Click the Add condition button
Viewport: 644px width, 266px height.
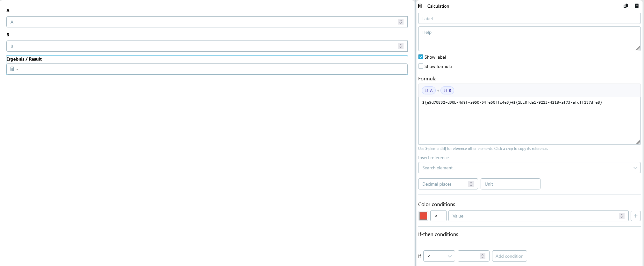pos(509,256)
